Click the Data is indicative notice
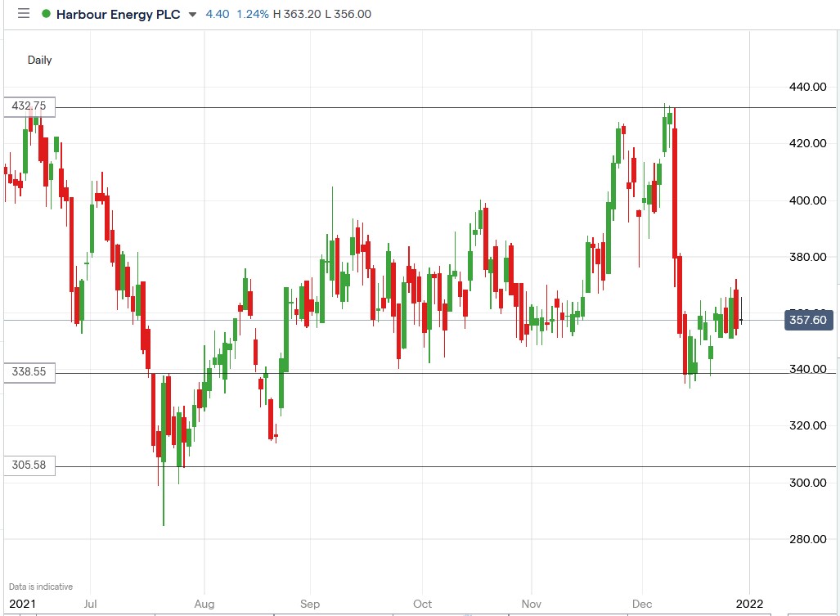The height and width of the screenshot is (616, 840). coord(39,586)
